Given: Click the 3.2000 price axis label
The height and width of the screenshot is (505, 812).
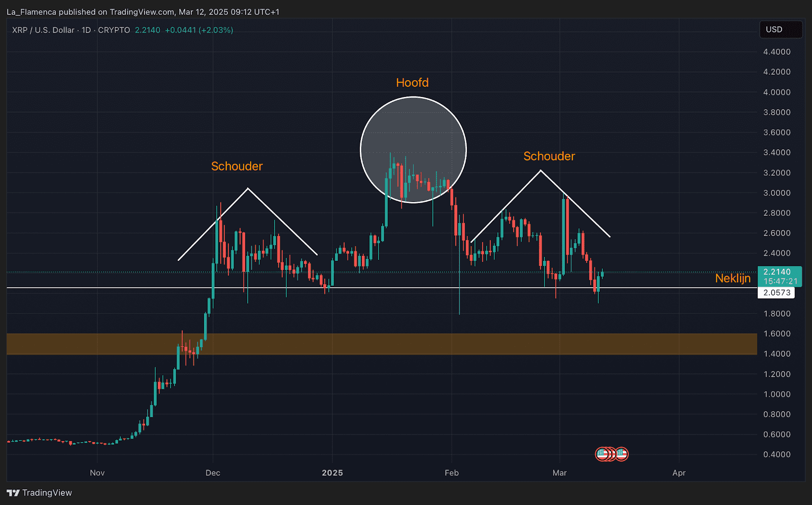Looking at the screenshot, I should 777,173.
